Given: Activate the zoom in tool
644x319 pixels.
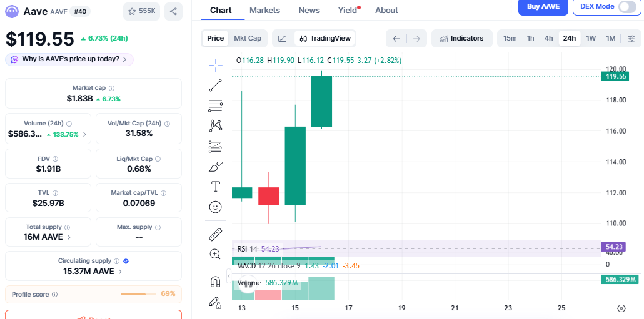Looking at the screenshot, I should pos(215,254).
